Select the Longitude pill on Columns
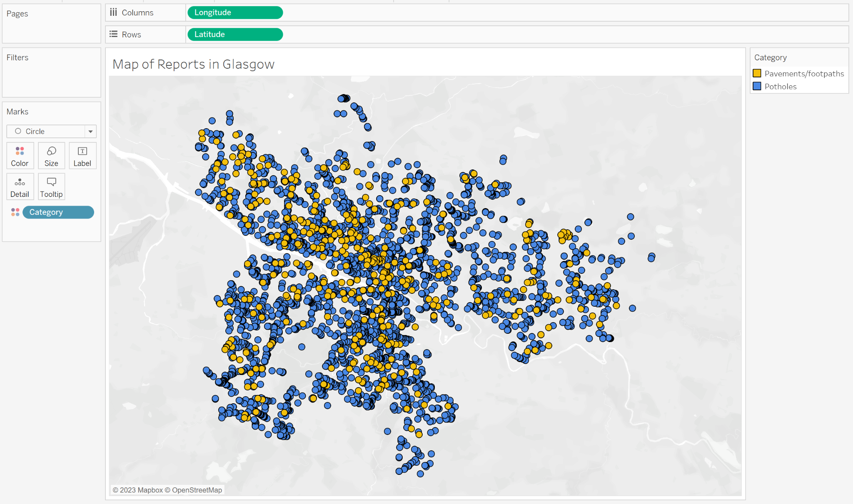Image resolution: width=853 pixels, height=504 pixels. tap(235, 12)
